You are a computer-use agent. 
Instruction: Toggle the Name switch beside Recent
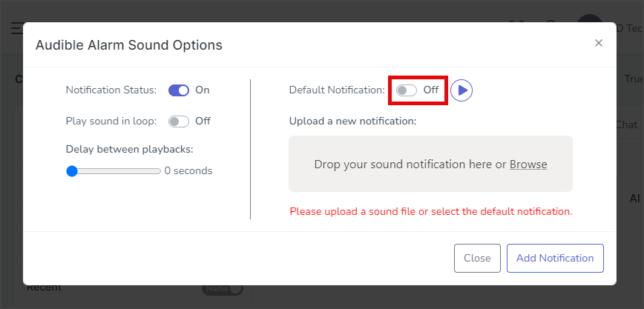pyautogui.click(x=223, y=289)
